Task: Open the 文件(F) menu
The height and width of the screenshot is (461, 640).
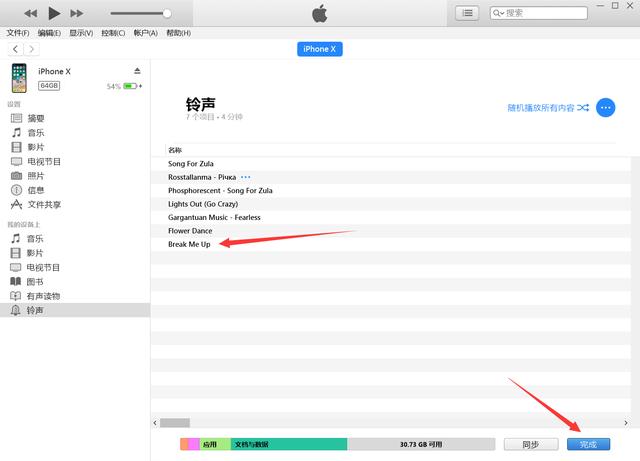Action: coord(18,33)
